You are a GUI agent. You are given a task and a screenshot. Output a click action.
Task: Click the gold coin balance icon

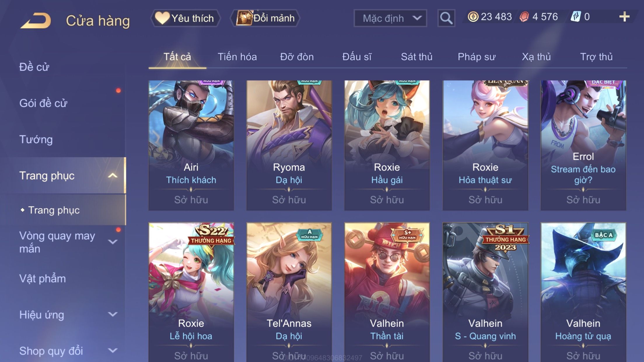click(473, 17)
